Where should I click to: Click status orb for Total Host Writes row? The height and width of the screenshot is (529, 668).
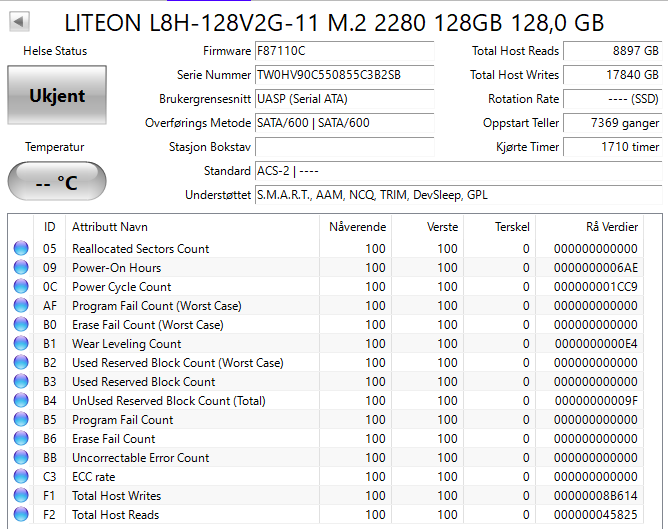(21, 495)
